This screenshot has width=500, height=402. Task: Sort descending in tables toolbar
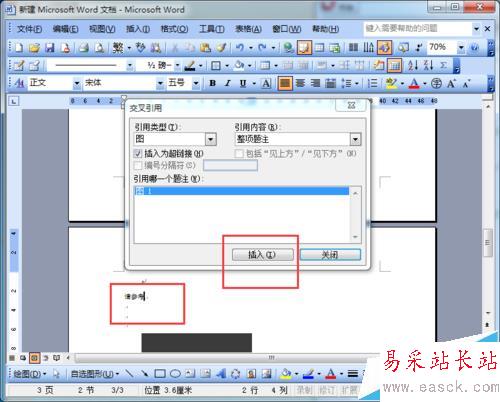(428, 65)
